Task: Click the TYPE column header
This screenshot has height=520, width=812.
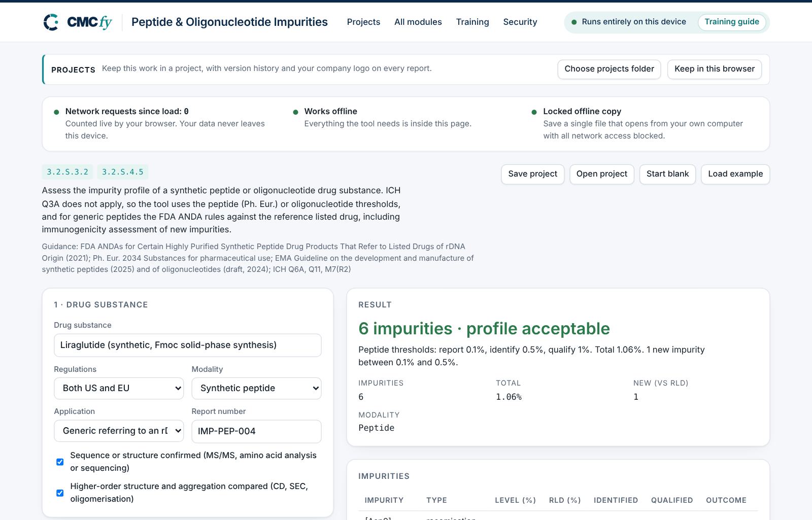Action: (x=436, y=500)
